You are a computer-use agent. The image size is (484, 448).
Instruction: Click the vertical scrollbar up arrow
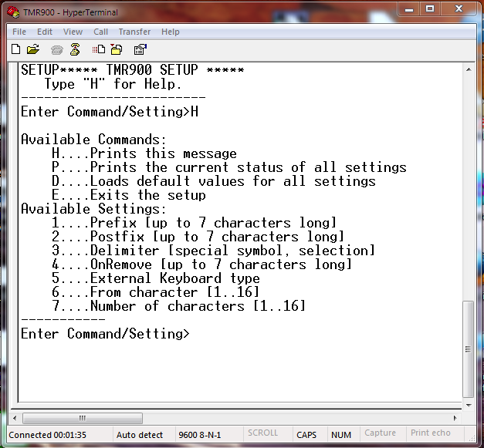coord(469,71)
